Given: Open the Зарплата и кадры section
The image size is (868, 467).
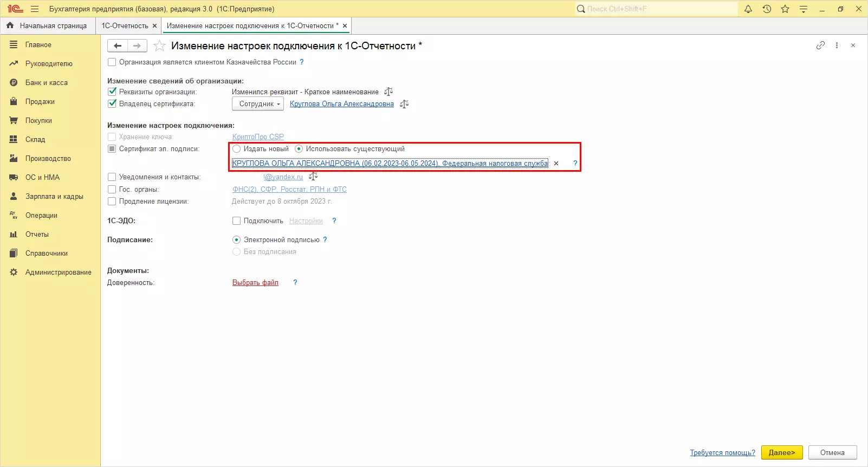Looking at the screenshot, I should pyautogui.click(x=50, y=197).
